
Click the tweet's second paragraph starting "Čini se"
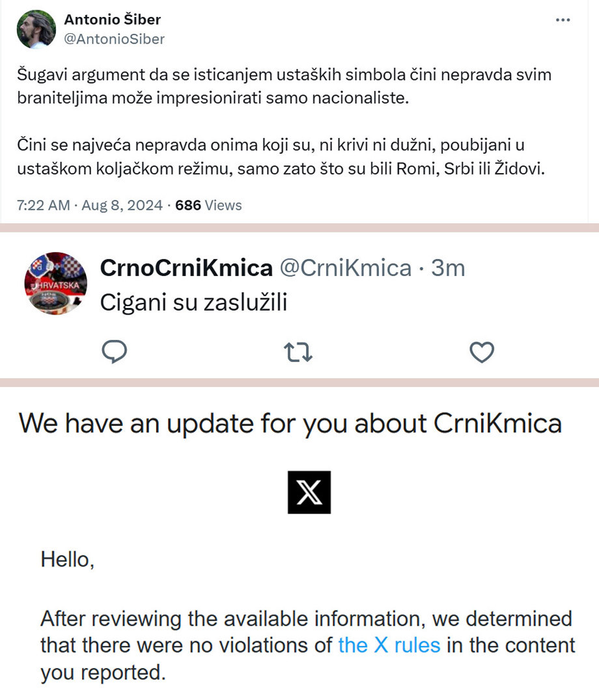coord(280,156)
